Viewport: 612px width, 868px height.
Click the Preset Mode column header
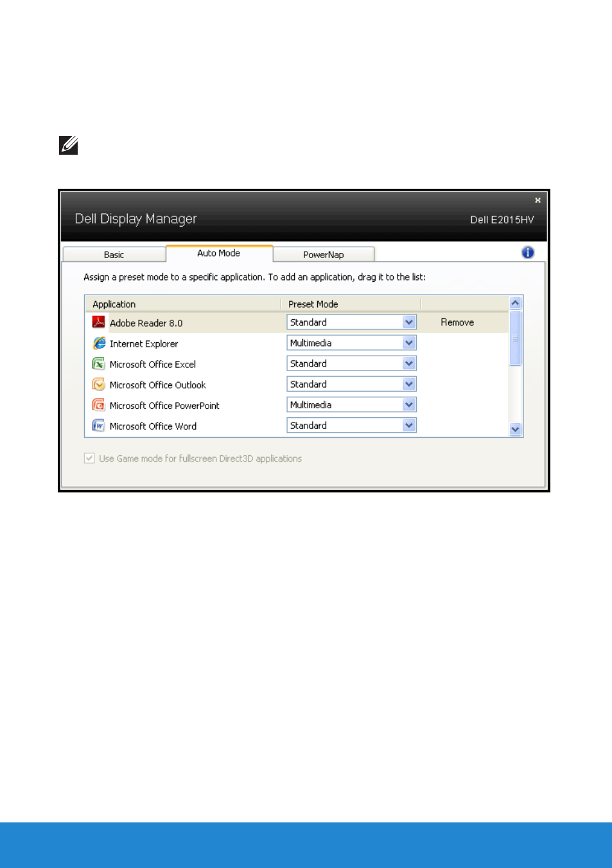point(351,304)
